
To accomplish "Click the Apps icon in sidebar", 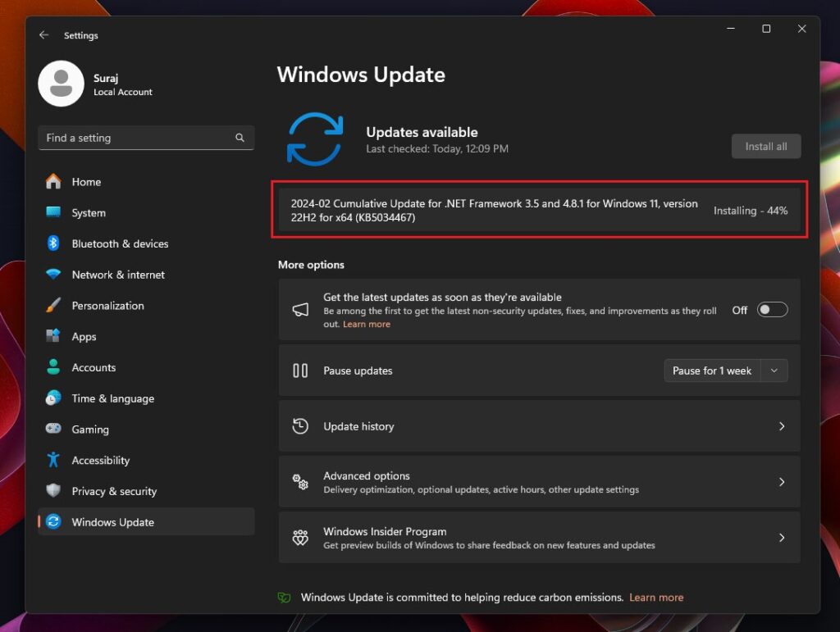I will 53,336.
